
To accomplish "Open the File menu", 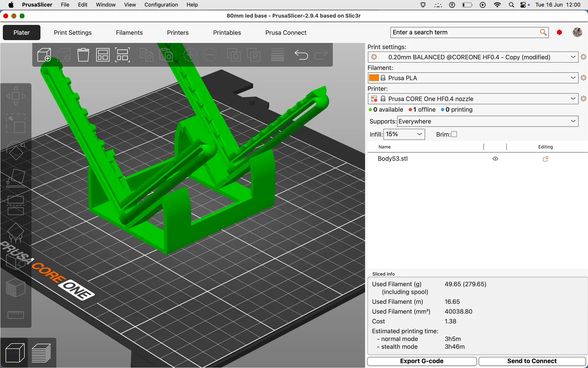I will [x=65, y=5].
